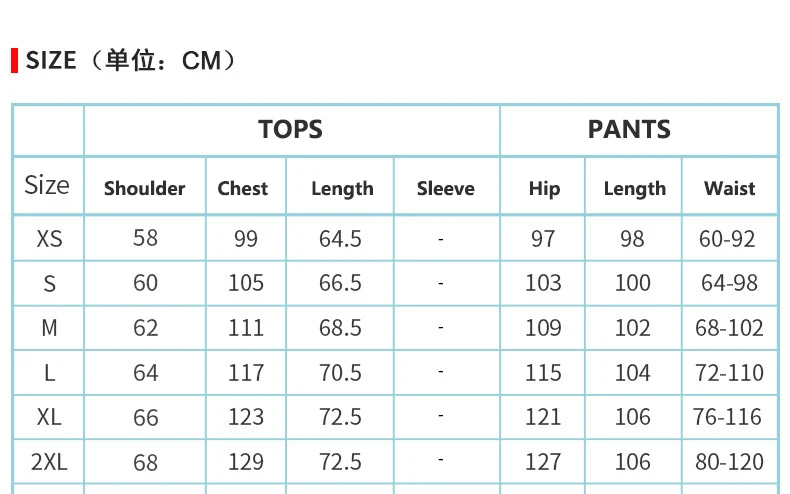
Task: Select the M size row label
Action: [49, 328]
